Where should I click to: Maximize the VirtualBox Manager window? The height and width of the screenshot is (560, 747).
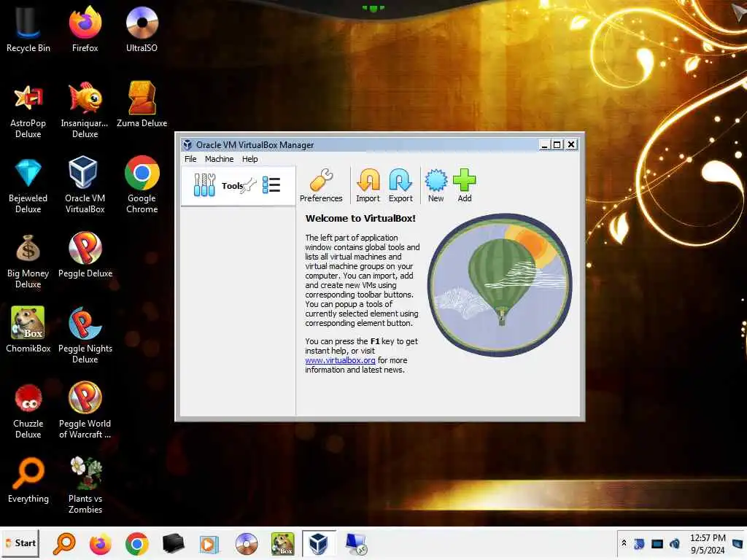(557, 145)
